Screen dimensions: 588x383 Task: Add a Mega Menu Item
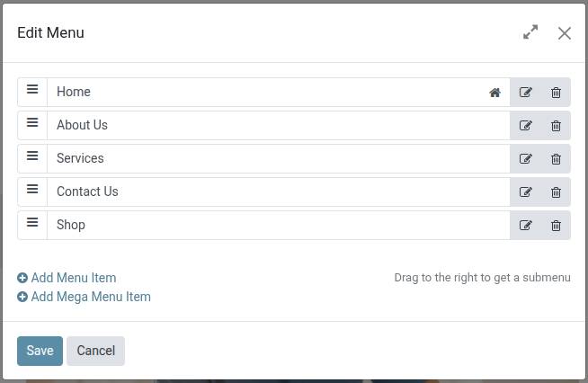[85, 297]
